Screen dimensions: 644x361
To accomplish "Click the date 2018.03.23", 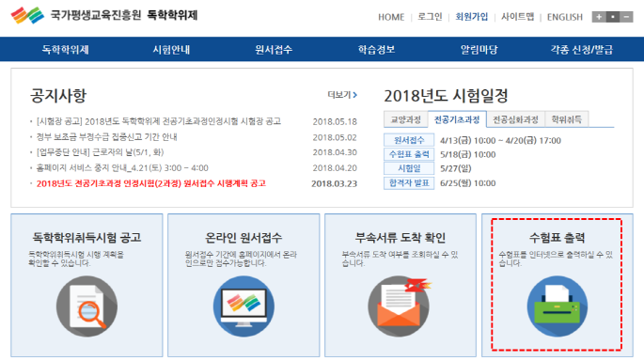I will (335, 183).
